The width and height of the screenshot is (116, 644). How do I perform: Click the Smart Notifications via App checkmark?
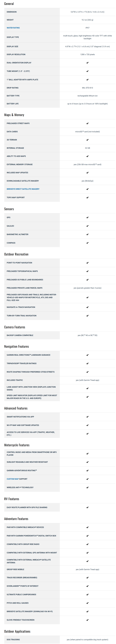click(87, 417)
